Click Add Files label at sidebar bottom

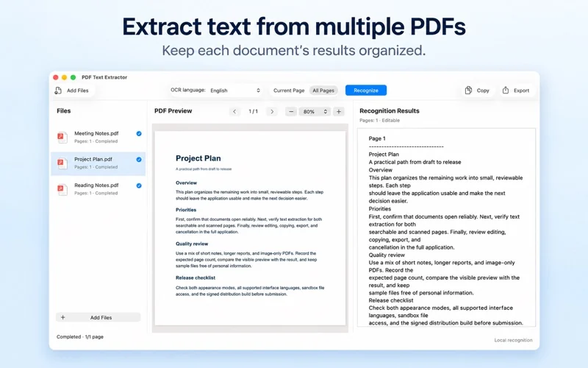click(x=101, y=318)
